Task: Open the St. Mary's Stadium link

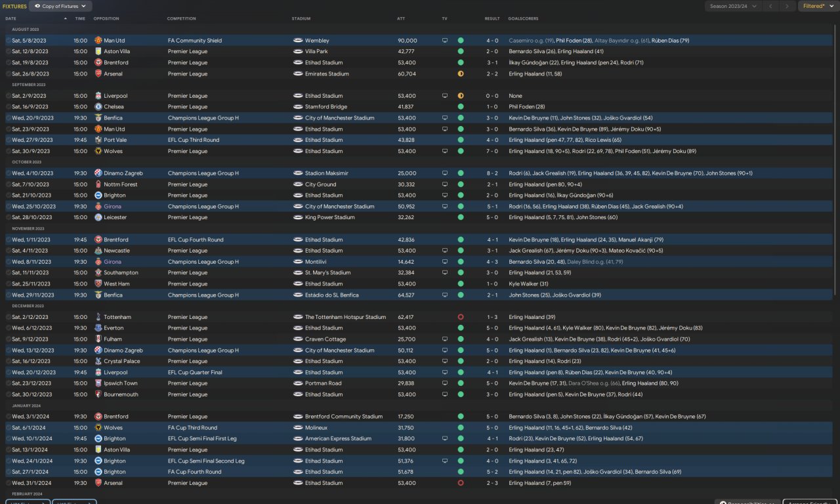Action: (328, 272)
